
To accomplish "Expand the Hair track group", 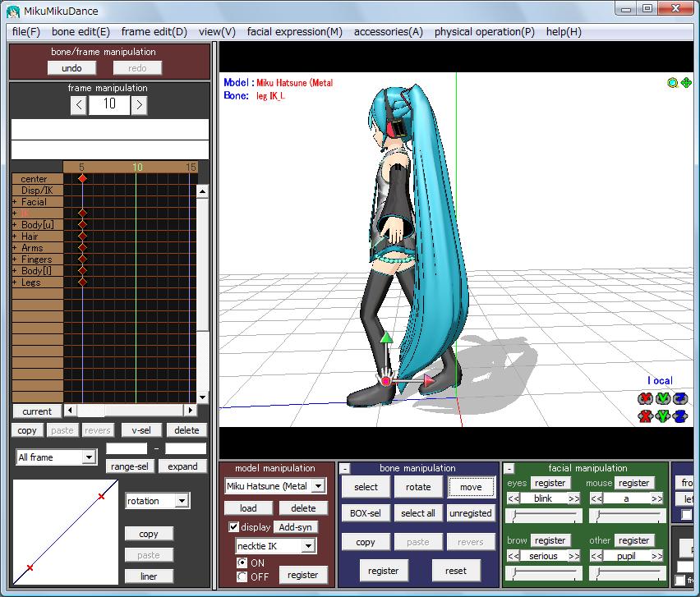I will click(x=15, y=237).
